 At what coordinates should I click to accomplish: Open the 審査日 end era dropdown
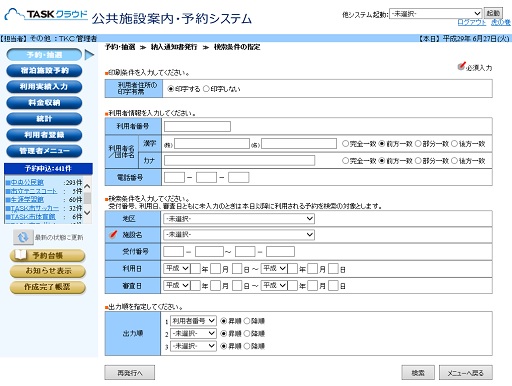tap(274, 286)
